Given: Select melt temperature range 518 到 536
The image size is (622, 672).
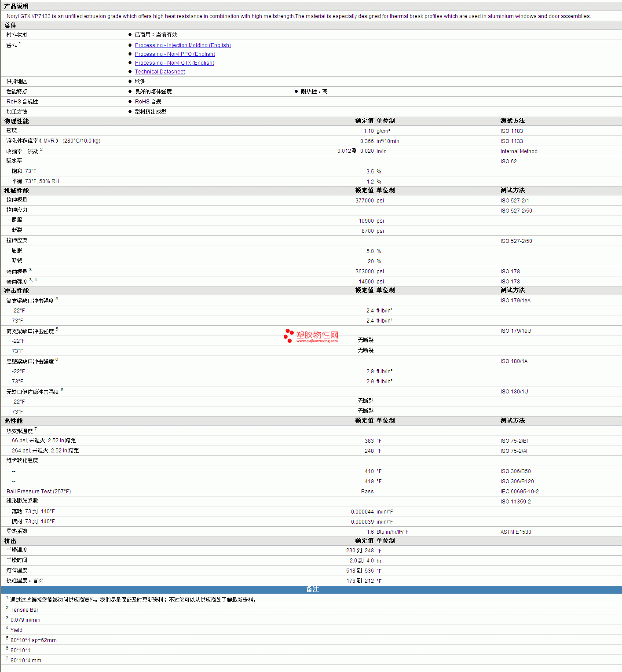Looking at the screenshot, I should pyautogui.click(x=360, y=571).
